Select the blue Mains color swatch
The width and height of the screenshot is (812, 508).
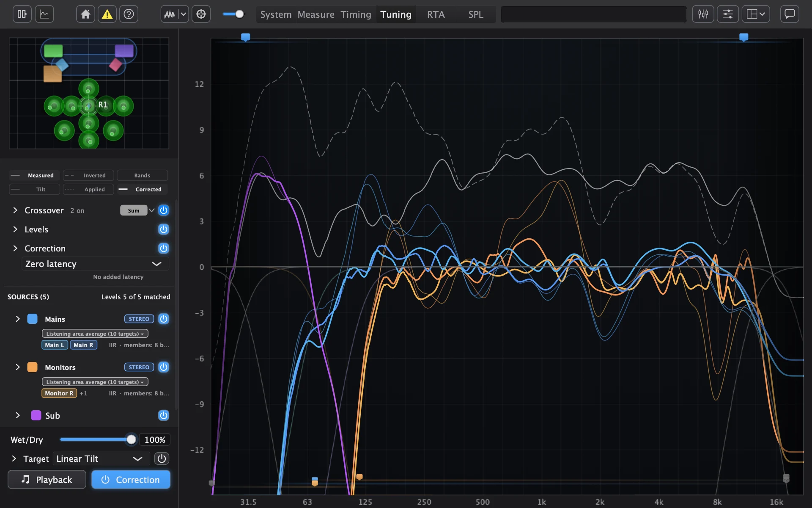32,319
